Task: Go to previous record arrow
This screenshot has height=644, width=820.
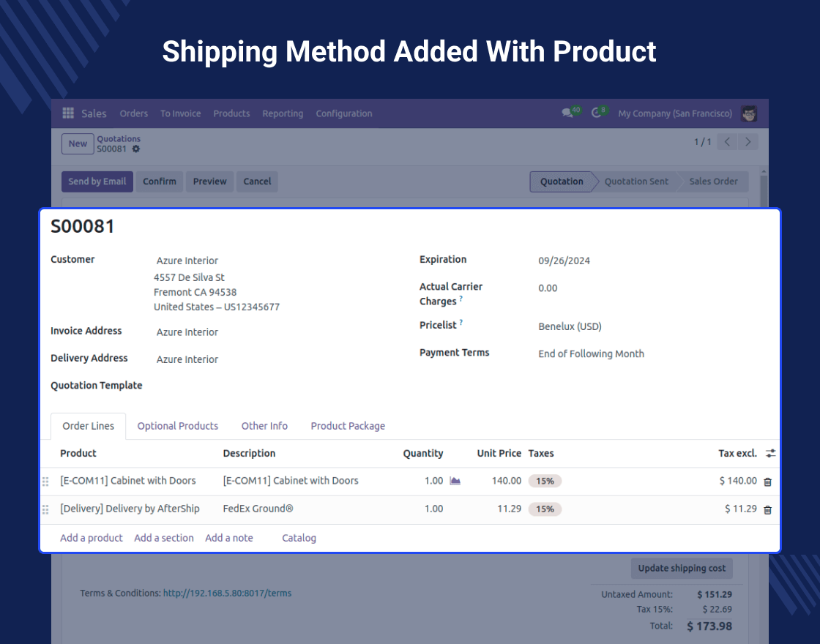Action: tap(727, 142)
